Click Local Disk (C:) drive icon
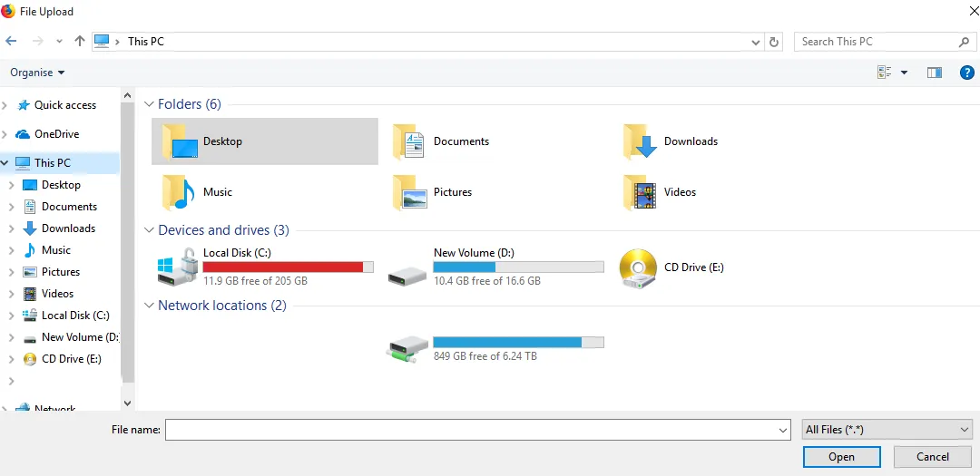This screenshot has width=980, height=476. pos(178,267)
